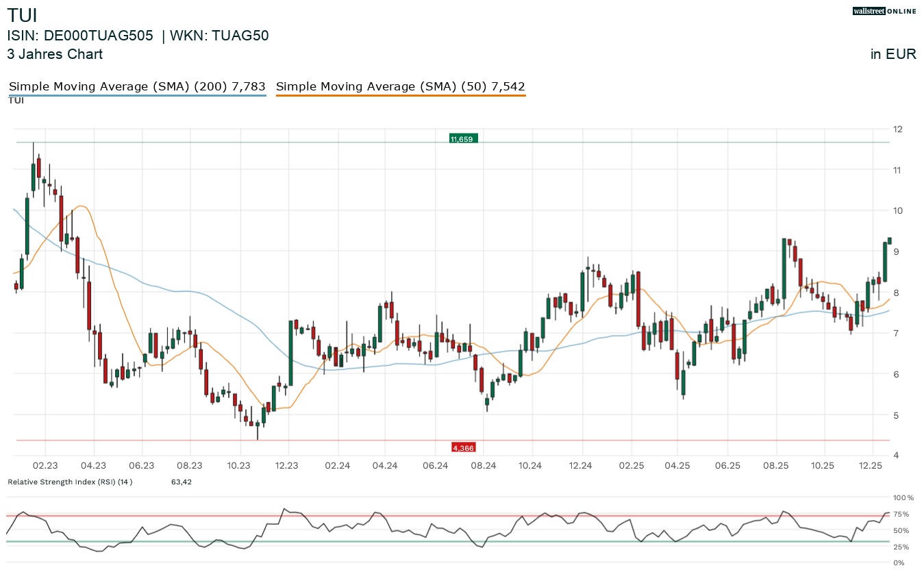924x581 pixels.
Task: Click the large TUI chart title
Action: 22,15
